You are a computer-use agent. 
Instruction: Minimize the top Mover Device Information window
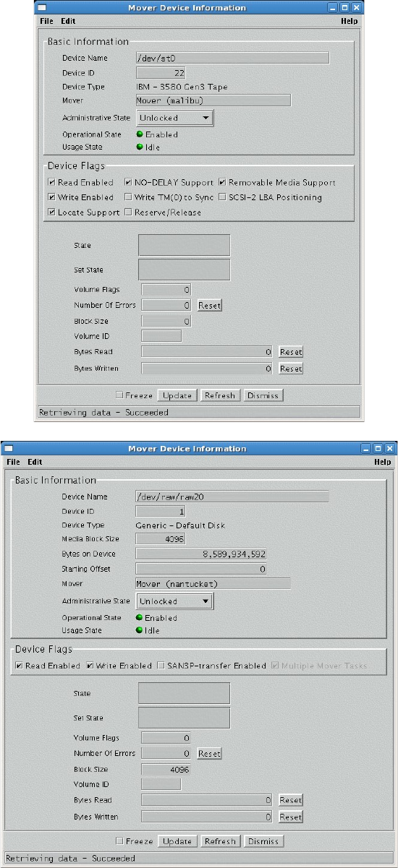coord(334,7)
